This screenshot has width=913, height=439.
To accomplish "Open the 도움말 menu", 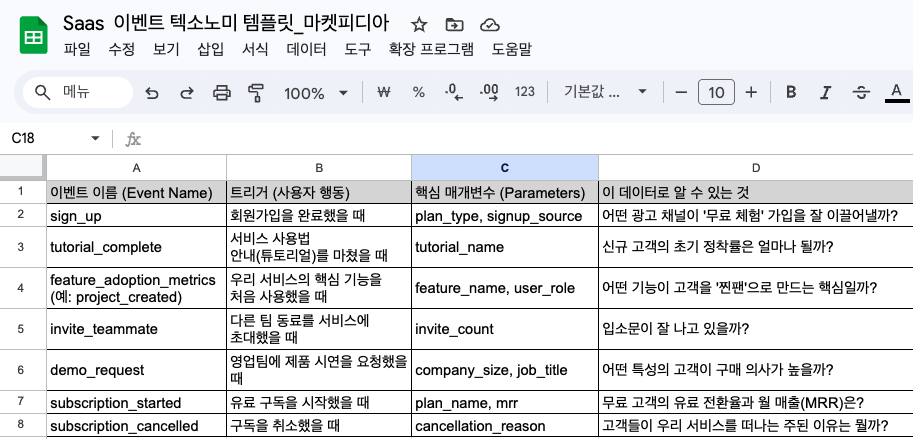I will click(512, 49).
